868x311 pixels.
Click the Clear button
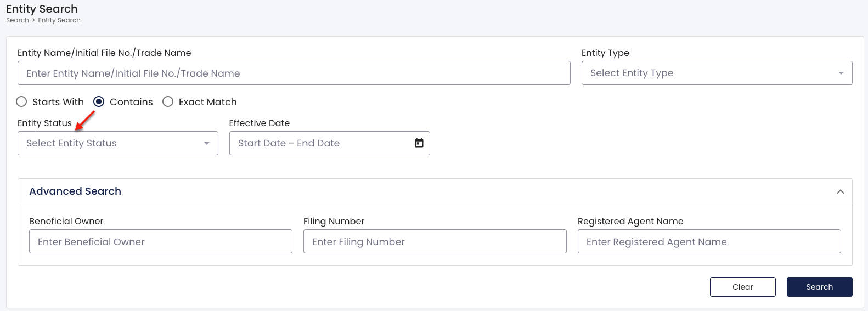pos(742,287)
